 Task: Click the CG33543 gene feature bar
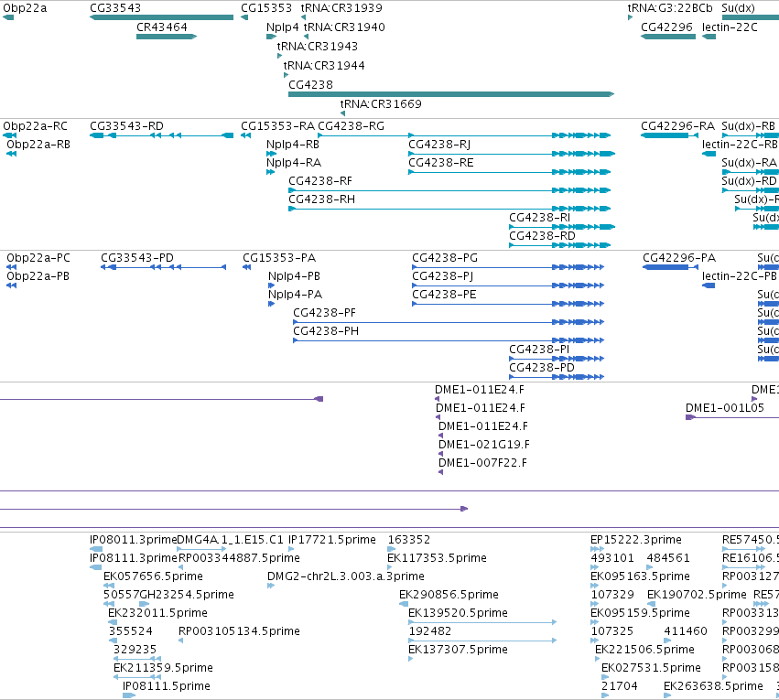click(x=161, y=17)
